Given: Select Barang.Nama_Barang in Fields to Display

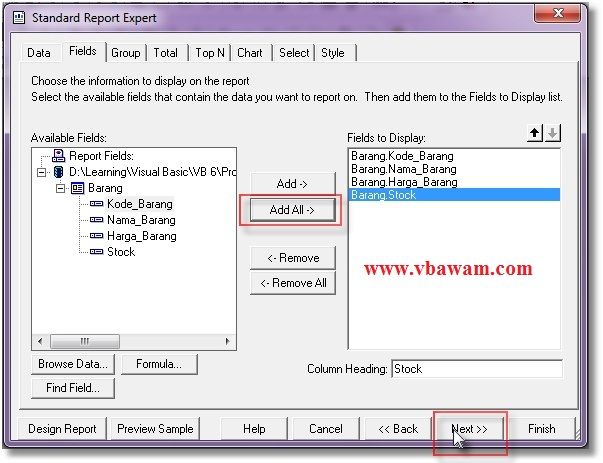Looking at the screenshot, I should (454, 169).
